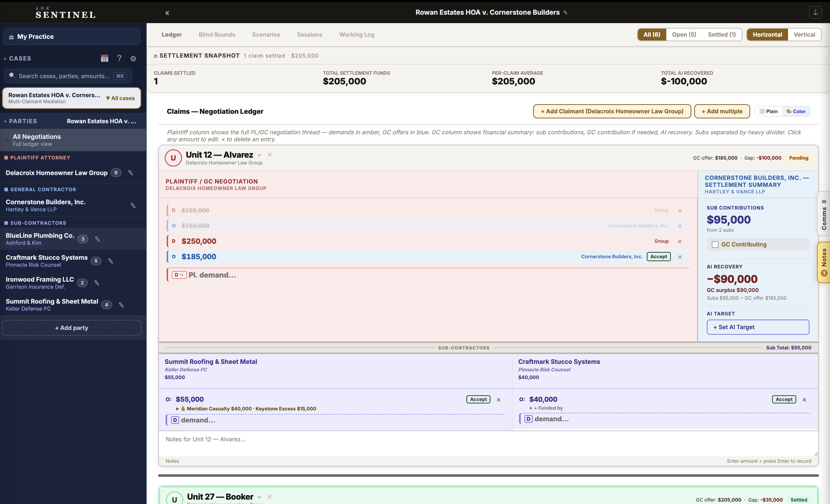Filter claims to Settled (1)

click(x=721, y=34)
